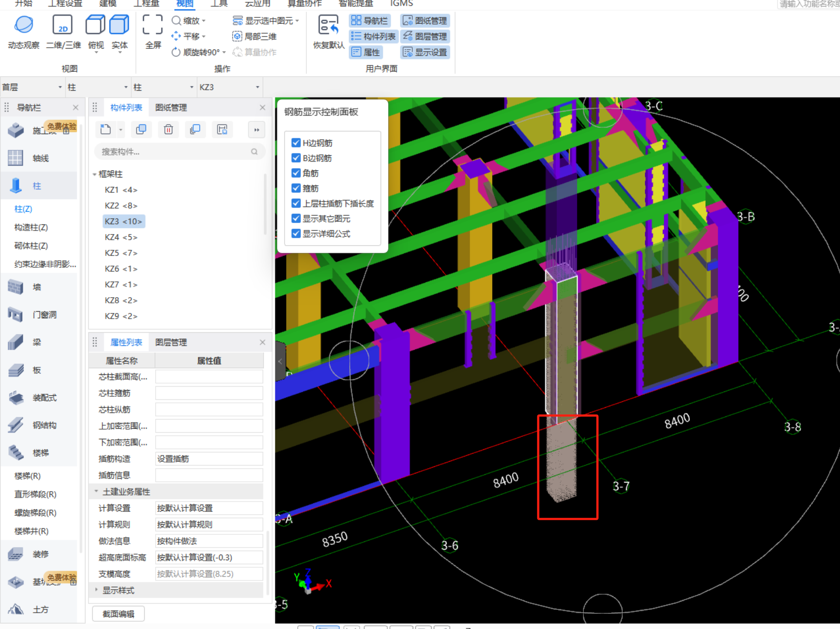Screen dimensions: 840x629
Task: Select 直形梯段(R) sub-item
Action: click(35, 494)
